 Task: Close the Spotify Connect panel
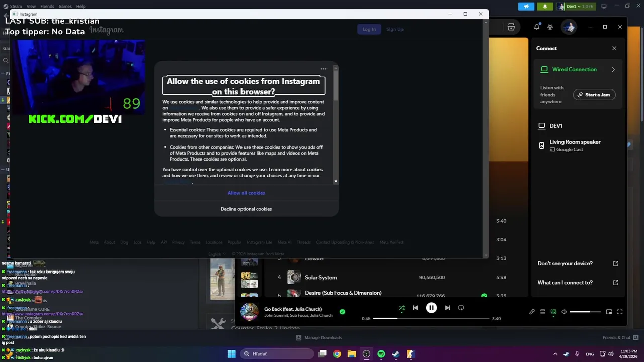pos(614,48)
